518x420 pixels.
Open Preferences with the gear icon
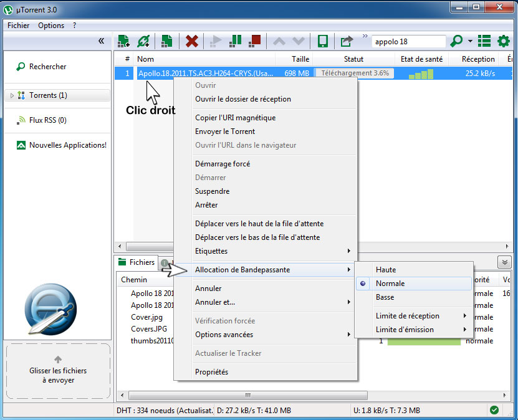tap(504, 41)
